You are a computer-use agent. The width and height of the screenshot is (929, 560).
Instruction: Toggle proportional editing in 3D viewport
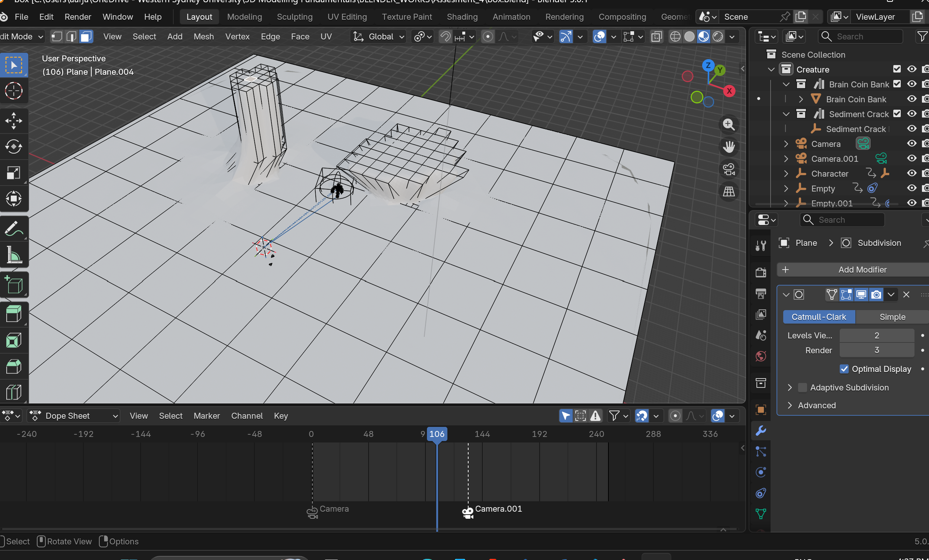(488, 36)
